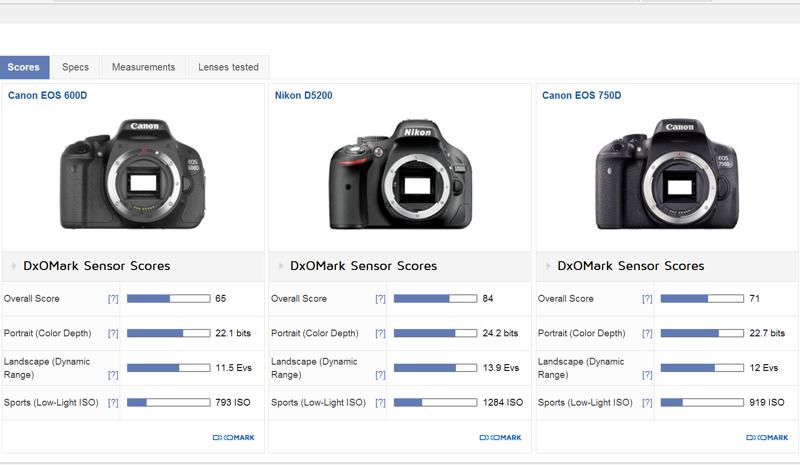
Task: Click the Canon EOS 600D camera image
Action: pos(133,174)
